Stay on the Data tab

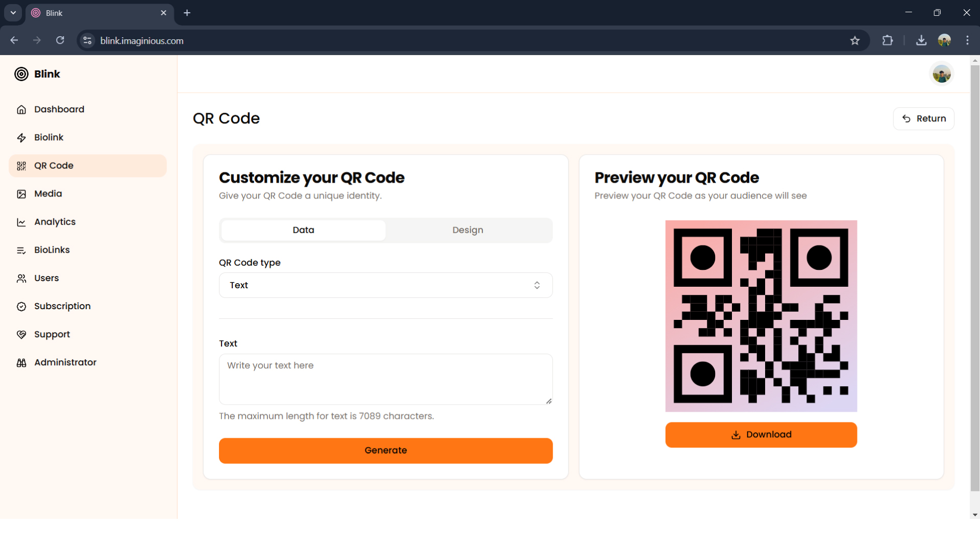tap(302, 230)
